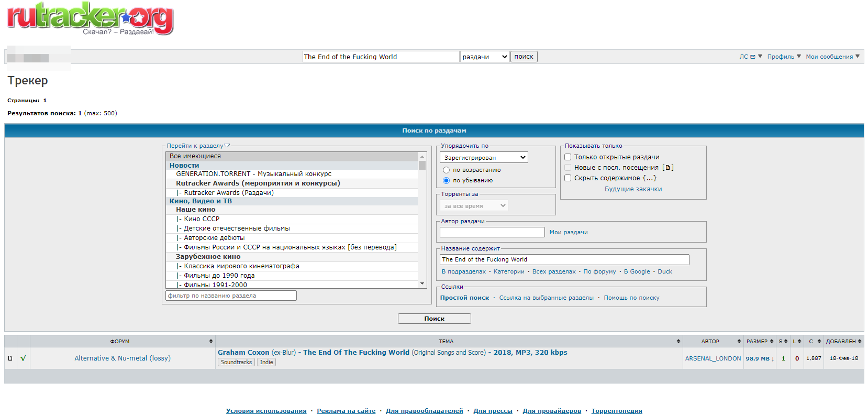Expand Перейти к разделу link
The width and height of the screenshot is (868, 415).
coord(198,146)
